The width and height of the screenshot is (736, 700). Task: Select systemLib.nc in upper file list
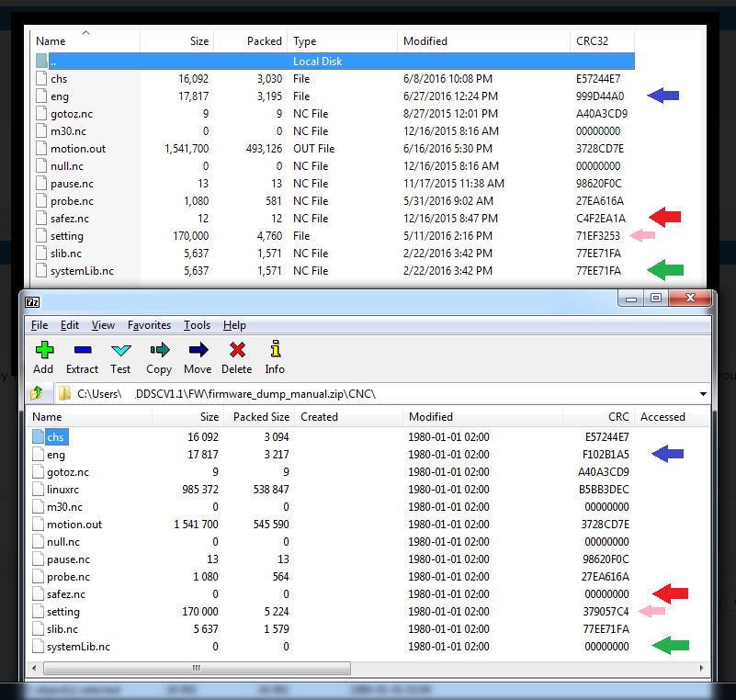82,271
